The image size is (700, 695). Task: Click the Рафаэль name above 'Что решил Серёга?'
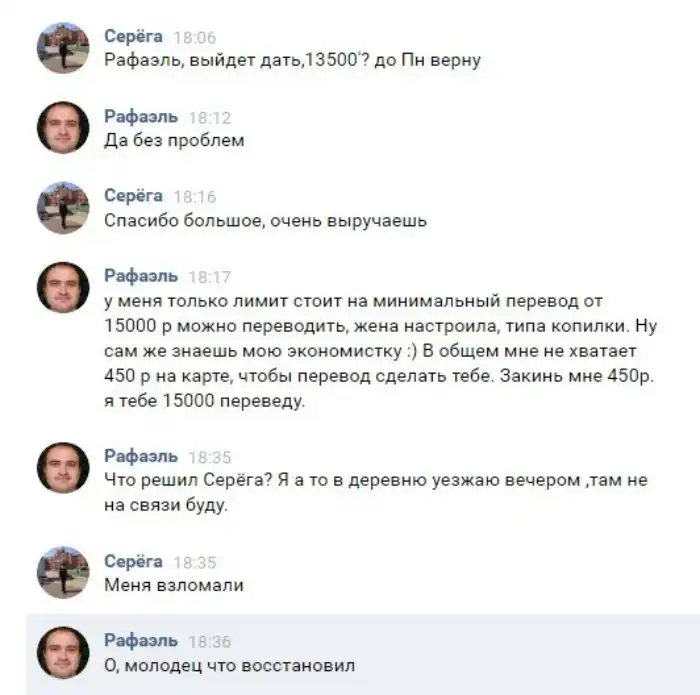click(141, 456)
